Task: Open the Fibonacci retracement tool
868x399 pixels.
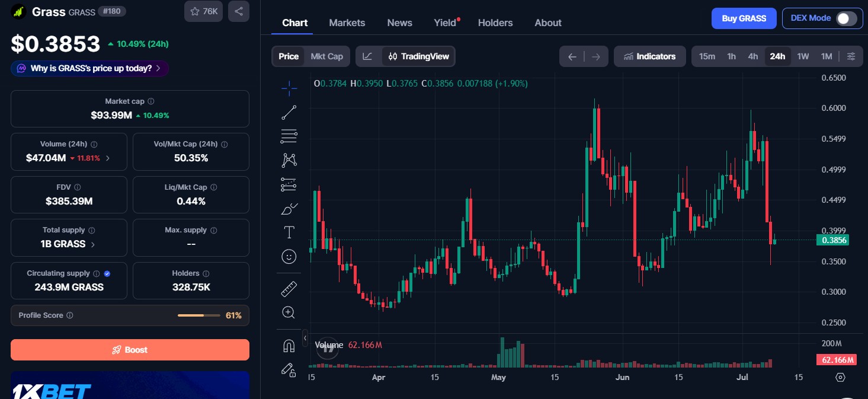Action: tap(289, 136)
